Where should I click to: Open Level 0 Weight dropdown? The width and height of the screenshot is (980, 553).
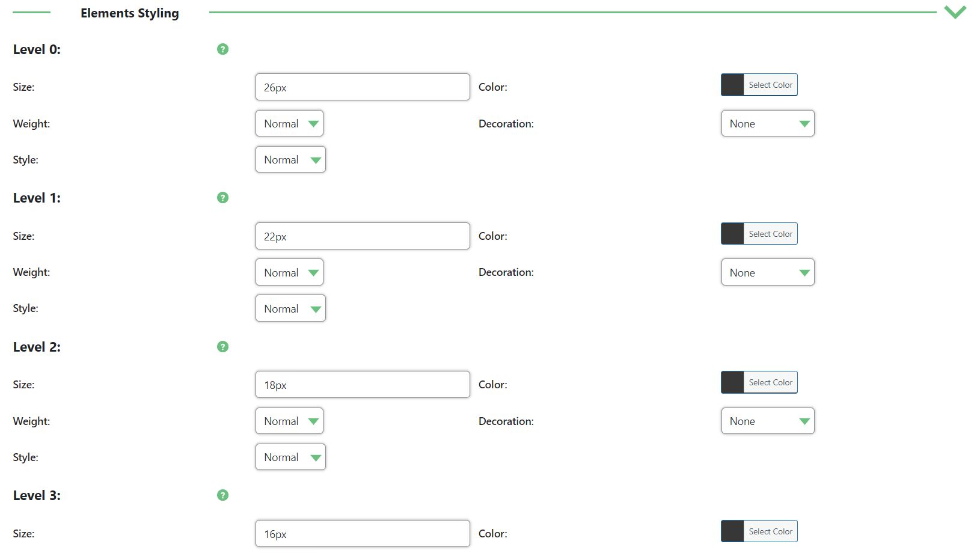coord(289,123)
